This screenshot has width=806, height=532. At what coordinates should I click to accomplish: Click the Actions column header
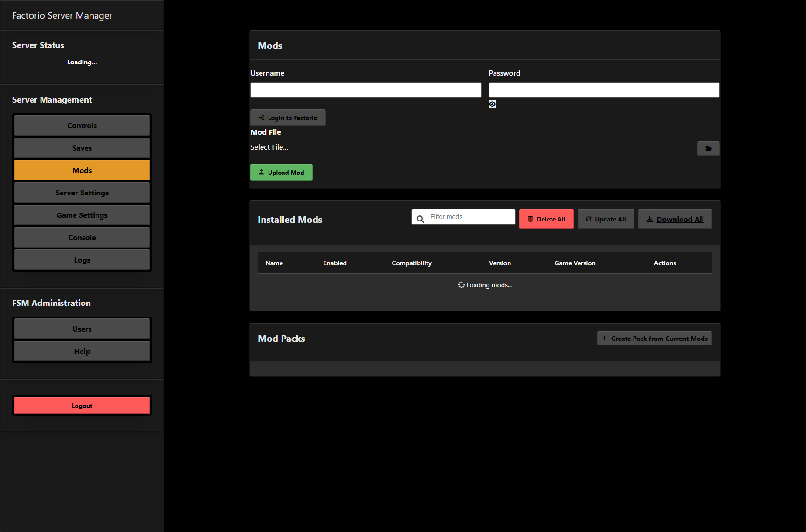click(x=665, y=263)
